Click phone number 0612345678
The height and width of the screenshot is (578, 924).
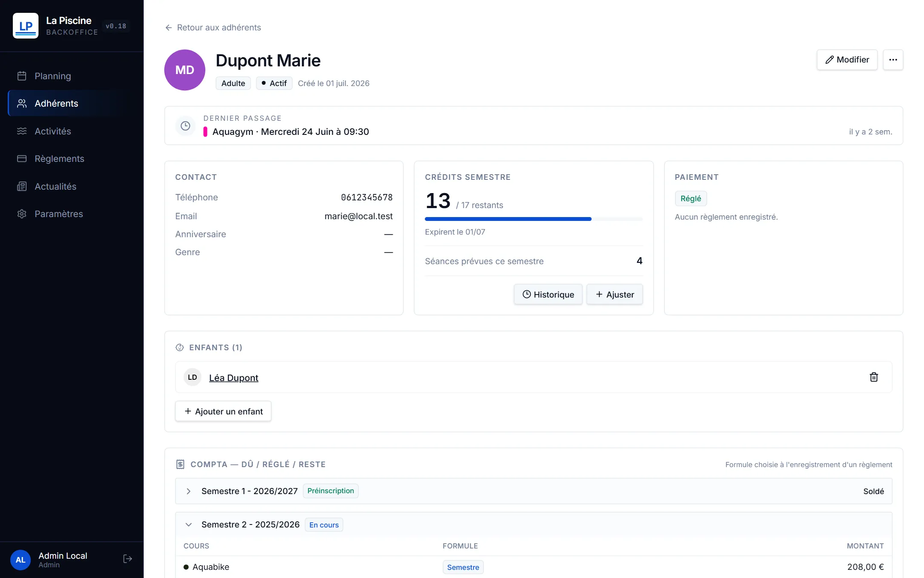pos(367,197)
